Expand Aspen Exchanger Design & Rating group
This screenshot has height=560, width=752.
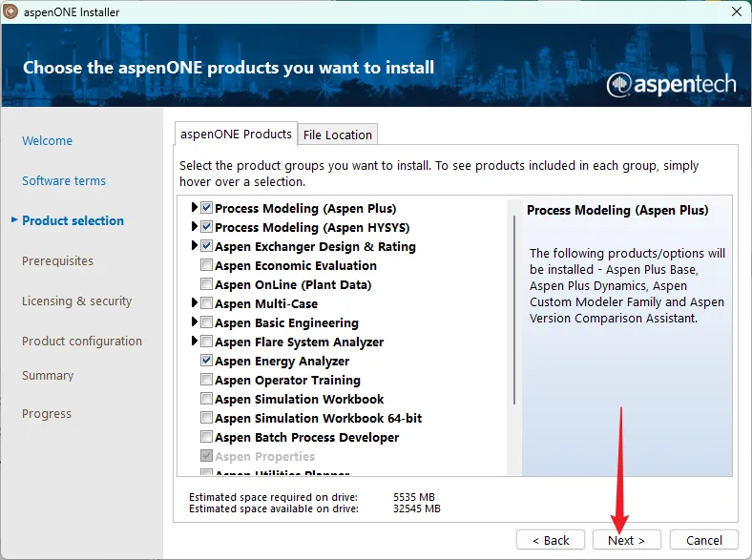pos(194,245)
